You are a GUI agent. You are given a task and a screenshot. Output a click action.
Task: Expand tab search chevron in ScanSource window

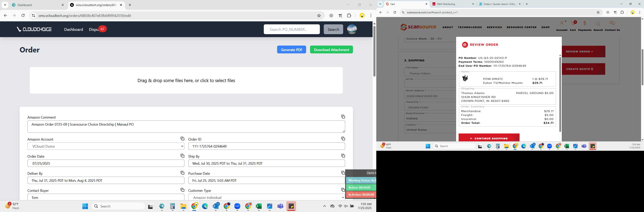(380, 4)
